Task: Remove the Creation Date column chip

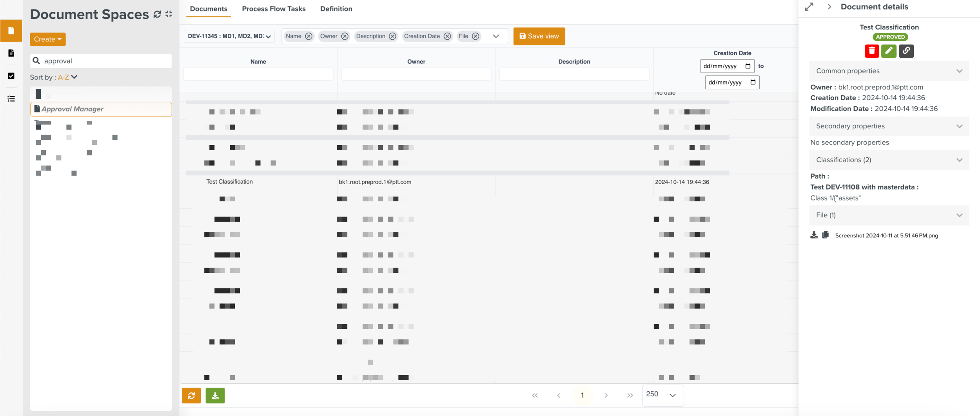Action: [x=447, y=36]
